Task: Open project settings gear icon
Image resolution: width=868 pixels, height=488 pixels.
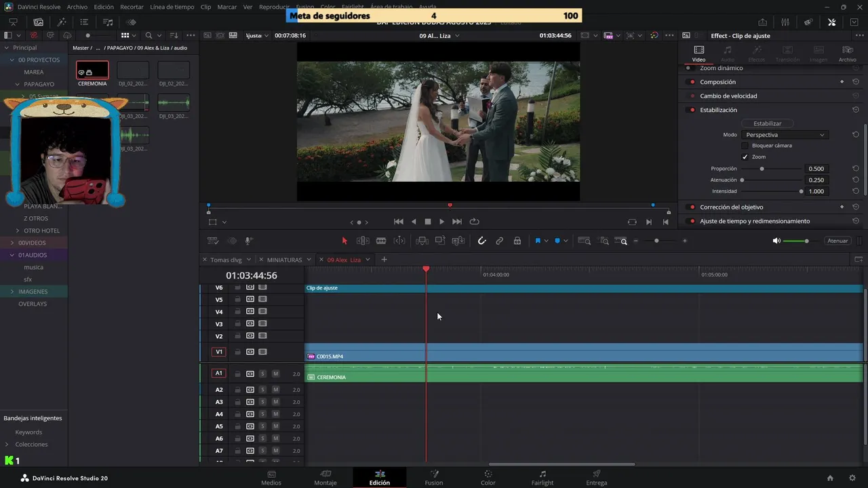Action: coord(852,478)
